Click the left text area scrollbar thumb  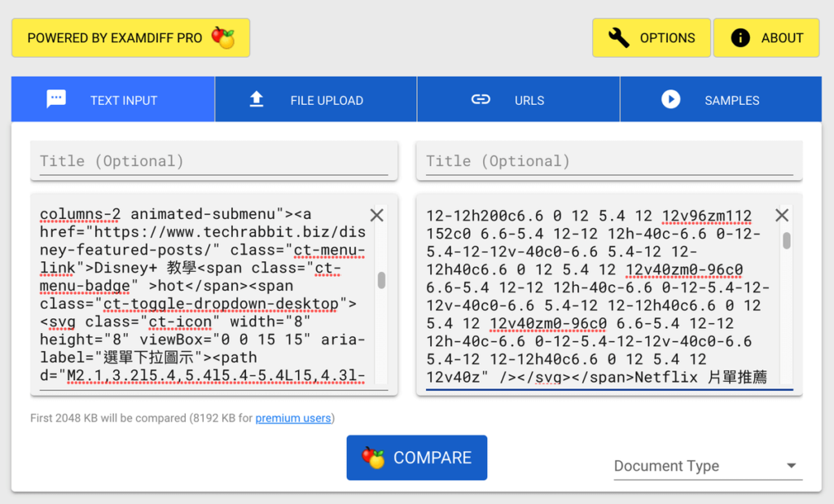point(381,280)
